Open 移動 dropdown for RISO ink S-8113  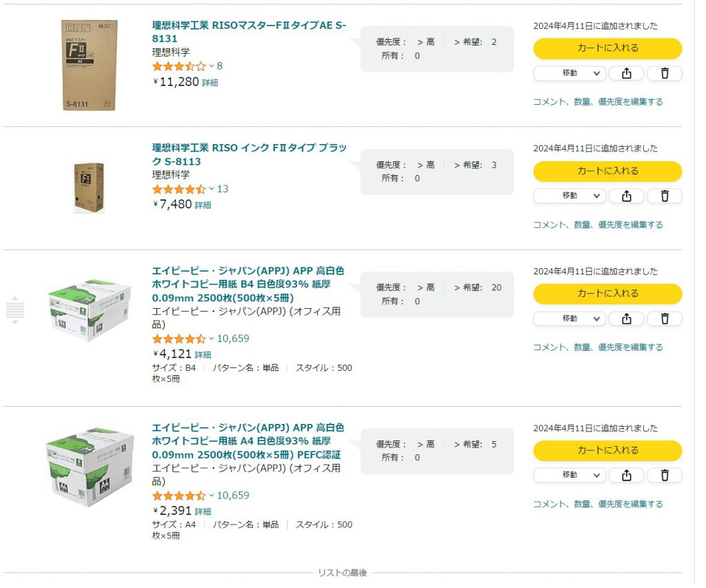coord(569,196)
